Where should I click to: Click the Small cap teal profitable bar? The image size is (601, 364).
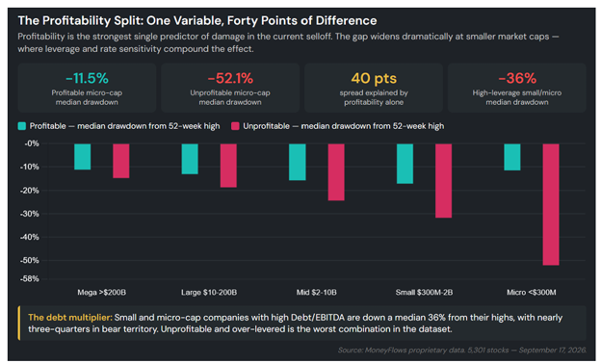405,164
